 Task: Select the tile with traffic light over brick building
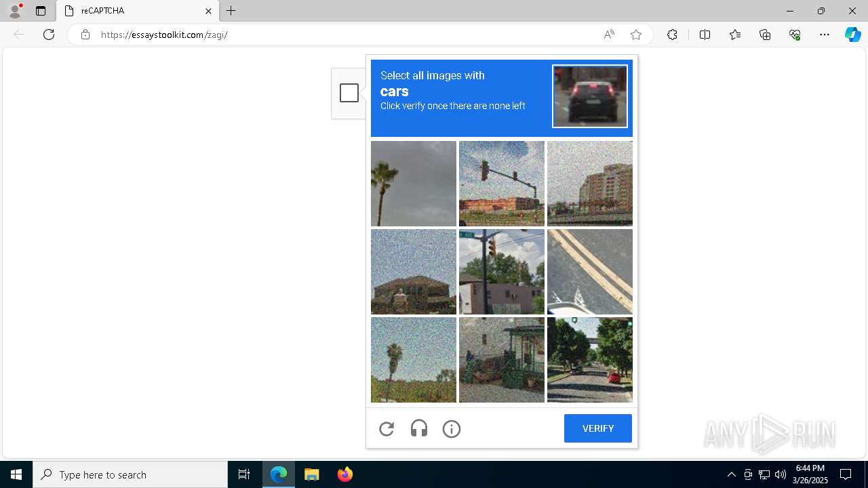pos(502,184)
